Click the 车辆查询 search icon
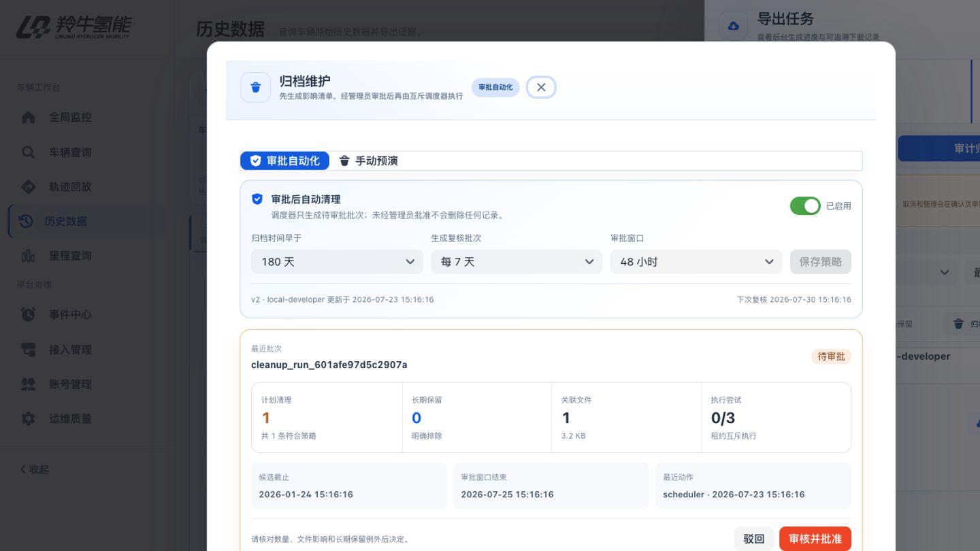 point(28,152)
